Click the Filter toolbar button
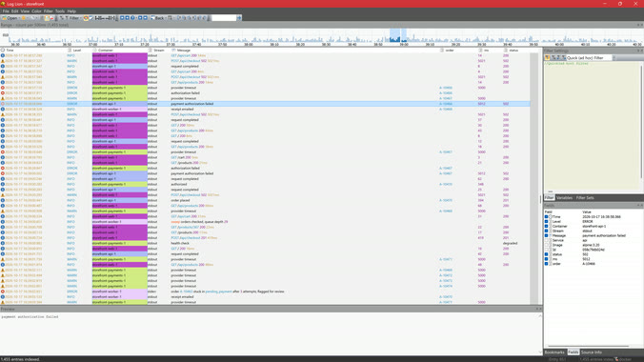 (71, 18)
